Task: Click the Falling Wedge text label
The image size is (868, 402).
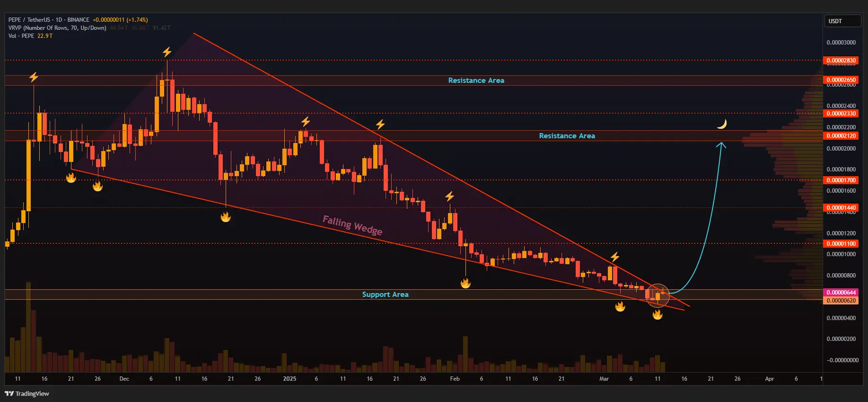Action: click(352, 225)
